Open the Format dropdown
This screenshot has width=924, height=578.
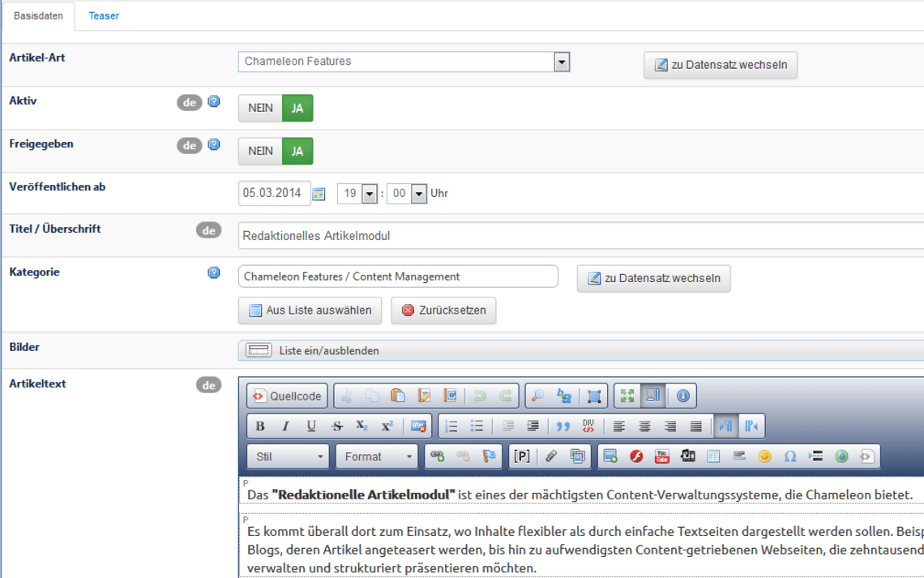tap(377, 456)
